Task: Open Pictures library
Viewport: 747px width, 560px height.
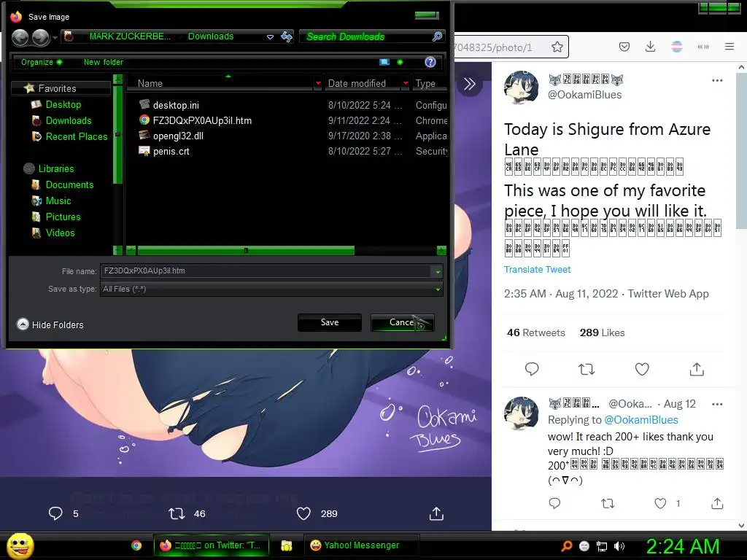Action: [x=63, y=217]
